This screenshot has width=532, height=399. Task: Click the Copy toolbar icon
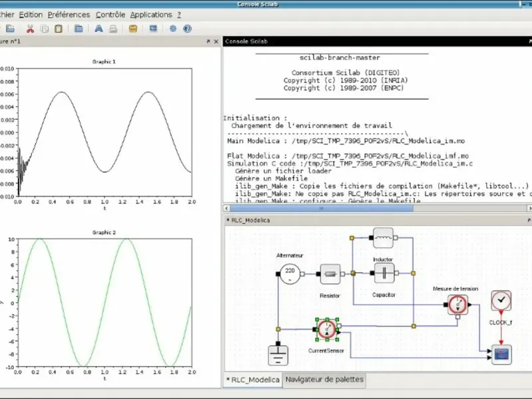click(45, 29)
